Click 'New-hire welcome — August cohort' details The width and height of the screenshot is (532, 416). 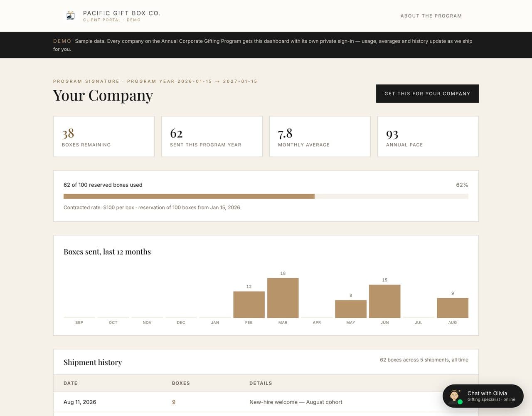[296, 402]
